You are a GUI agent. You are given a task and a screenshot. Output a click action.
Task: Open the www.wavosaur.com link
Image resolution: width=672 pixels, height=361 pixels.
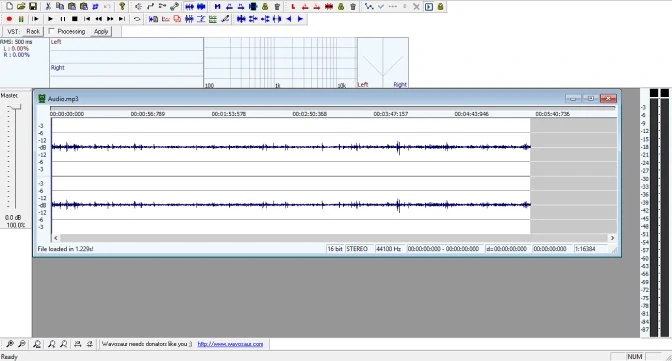click(x=230, y=344)
